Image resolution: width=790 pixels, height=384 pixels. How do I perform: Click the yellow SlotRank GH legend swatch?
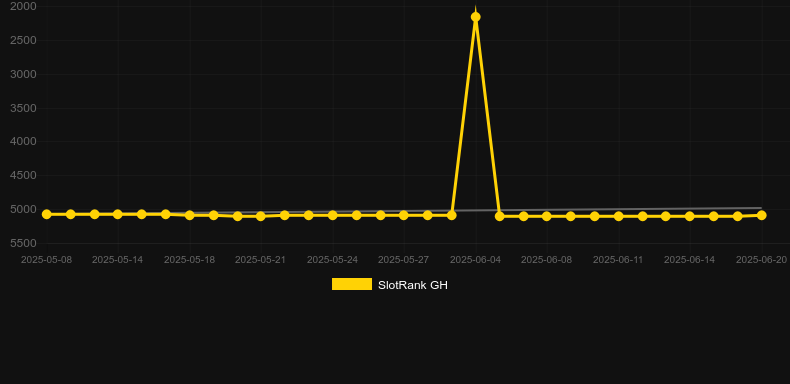tap(352, 284)
